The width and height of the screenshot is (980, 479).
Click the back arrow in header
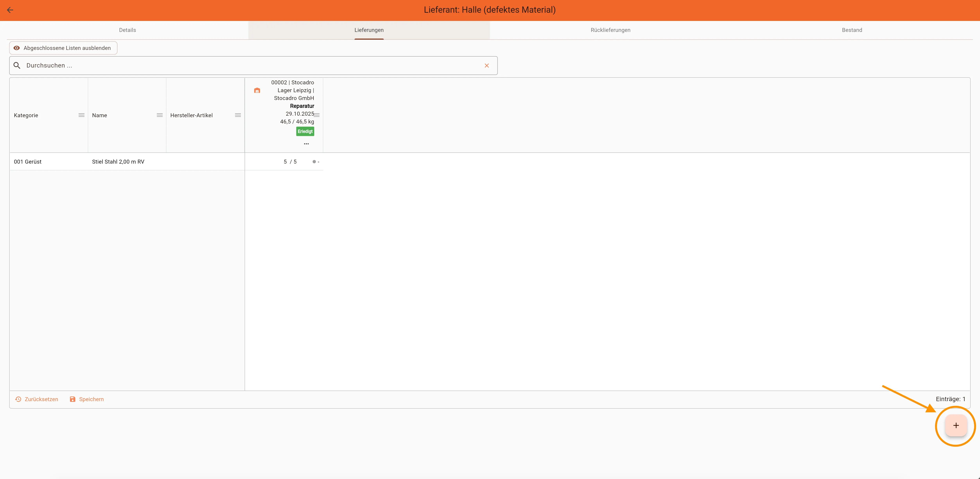pos(10,10)
